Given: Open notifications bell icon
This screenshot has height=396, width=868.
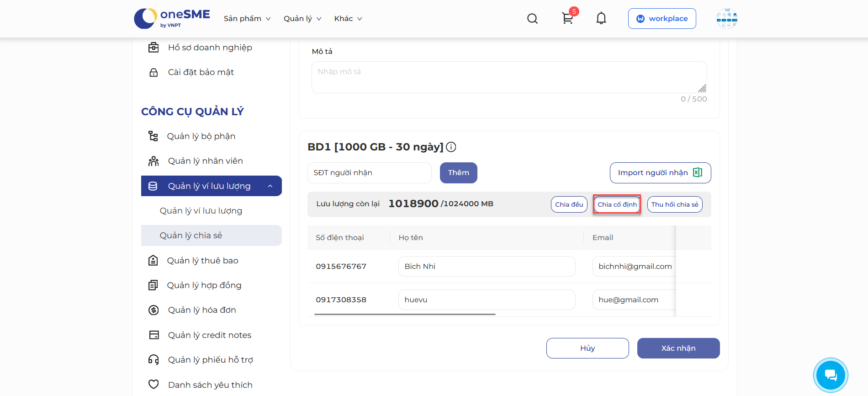Looking at the screenshot, I should [x=601, y=18].
